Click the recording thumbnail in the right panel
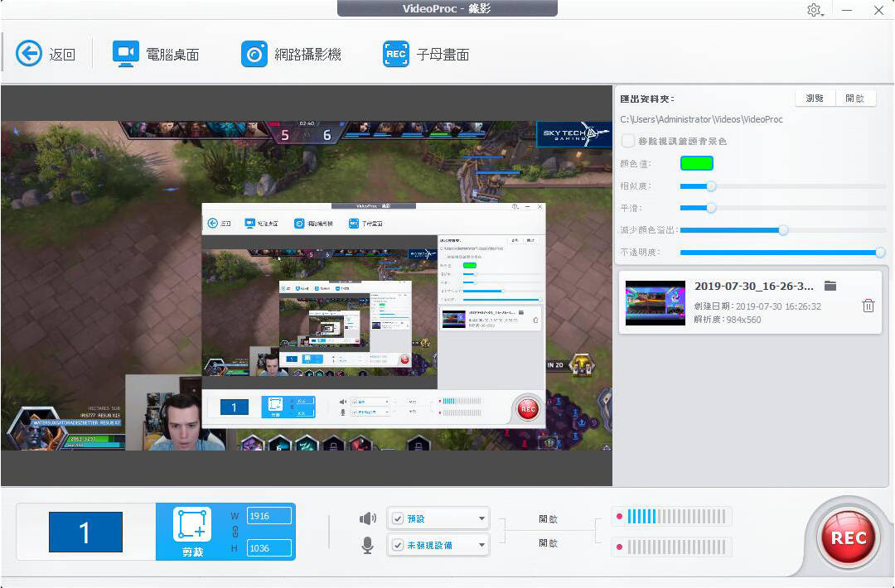This screenshot has height=588, width=895. (655, 302)
